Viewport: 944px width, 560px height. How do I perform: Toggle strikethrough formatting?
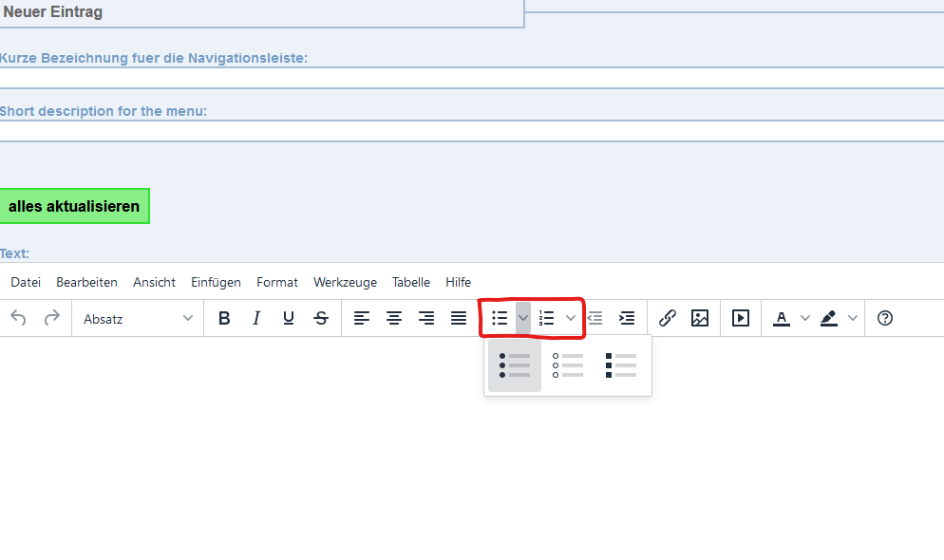click(321, 318)
